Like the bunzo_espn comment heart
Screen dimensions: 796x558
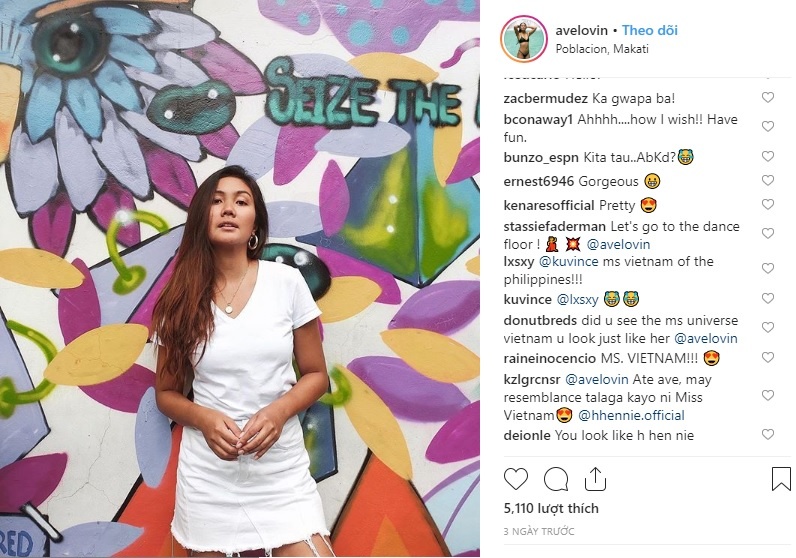pyautogui.click(x=768, y=156)
